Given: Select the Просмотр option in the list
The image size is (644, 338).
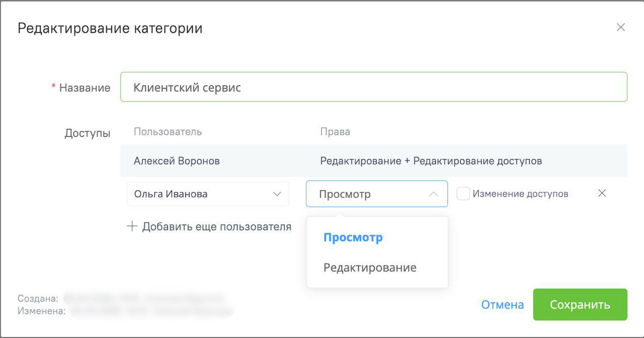Looking at the screenshot, I should click(353, 237).
